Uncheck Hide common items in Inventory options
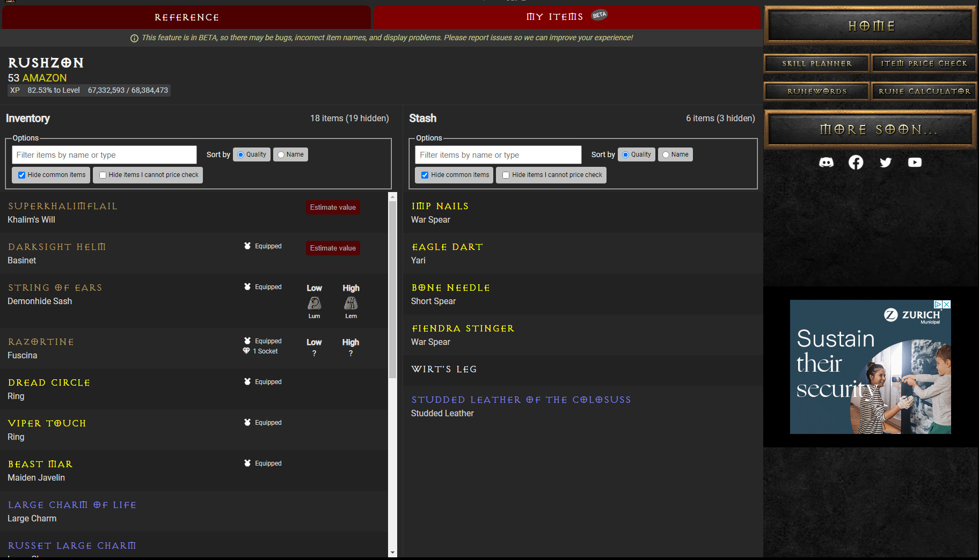 [x=21, y=175]
